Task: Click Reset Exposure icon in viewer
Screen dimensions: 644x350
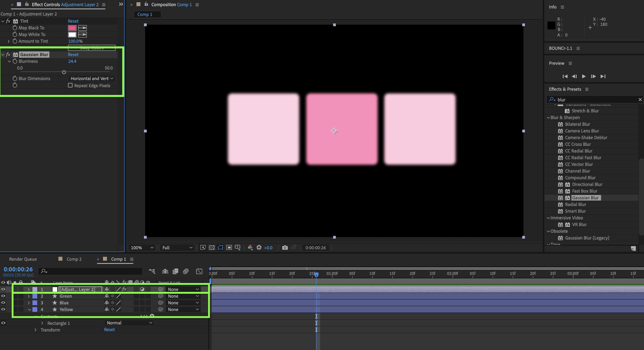Action: point(259,247)
